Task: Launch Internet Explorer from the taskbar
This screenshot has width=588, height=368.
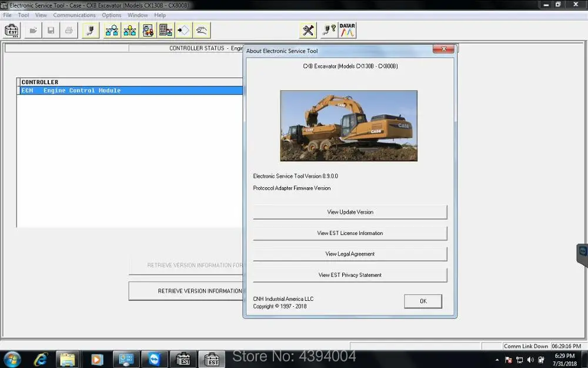Action: coord(41,360)
